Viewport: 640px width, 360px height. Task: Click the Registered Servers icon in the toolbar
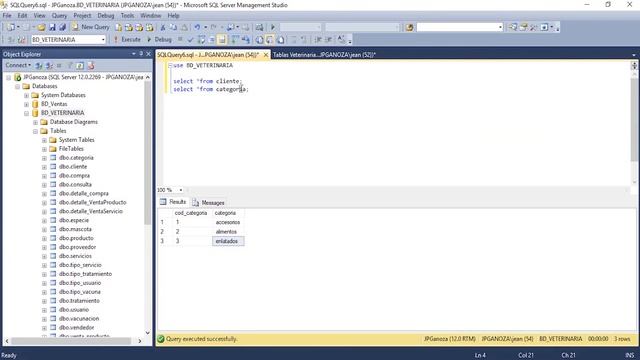(513, 27)
